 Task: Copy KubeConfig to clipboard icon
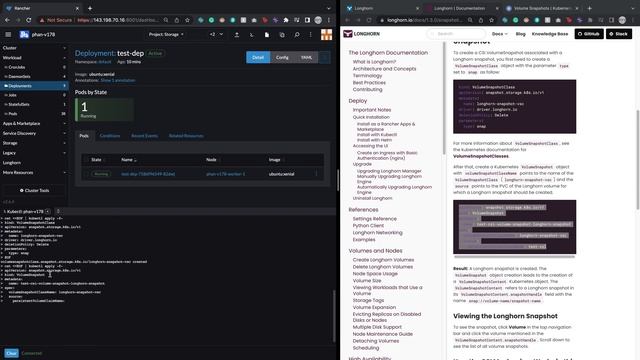click(282, 35)
